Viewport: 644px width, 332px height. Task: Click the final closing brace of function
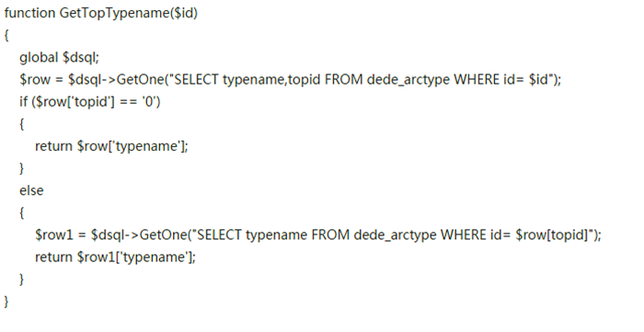click(6, 302)
